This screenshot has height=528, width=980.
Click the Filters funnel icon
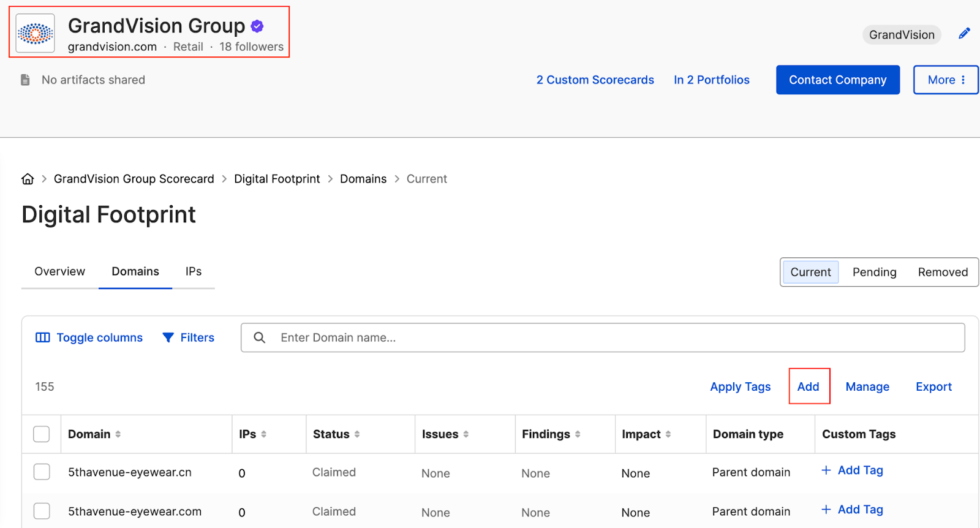[168, 338]
